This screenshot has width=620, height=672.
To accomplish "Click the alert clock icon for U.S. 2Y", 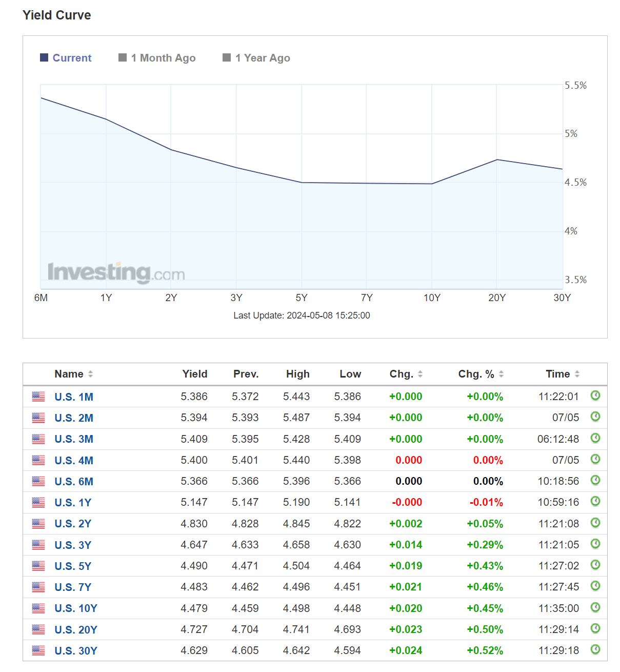I will click(595, 523).
